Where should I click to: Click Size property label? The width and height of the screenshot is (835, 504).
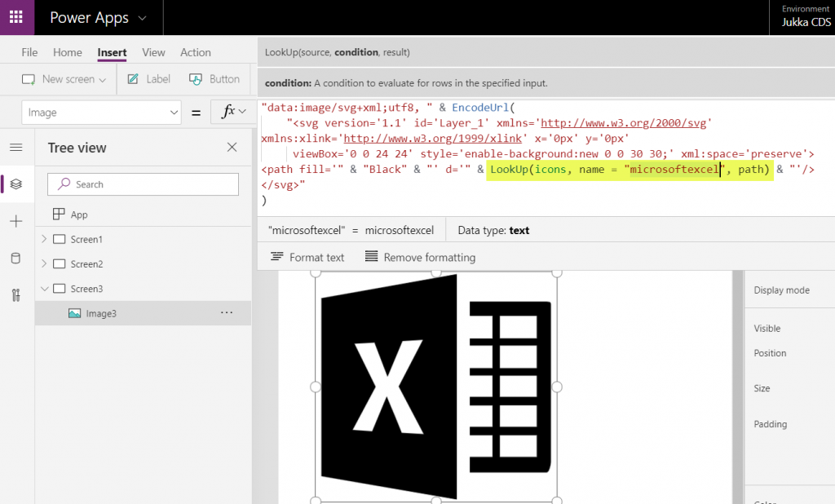click(762, 388)
